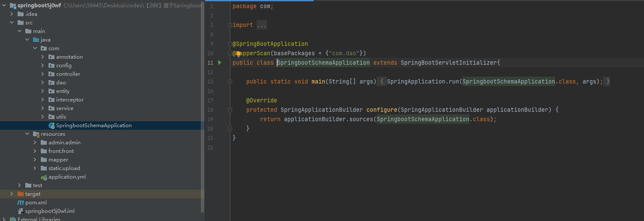The height and width of the screenshot is (221, 644).
Task: Click the folded import ellipsis placeholder
Action: click(x=262, y=25)
